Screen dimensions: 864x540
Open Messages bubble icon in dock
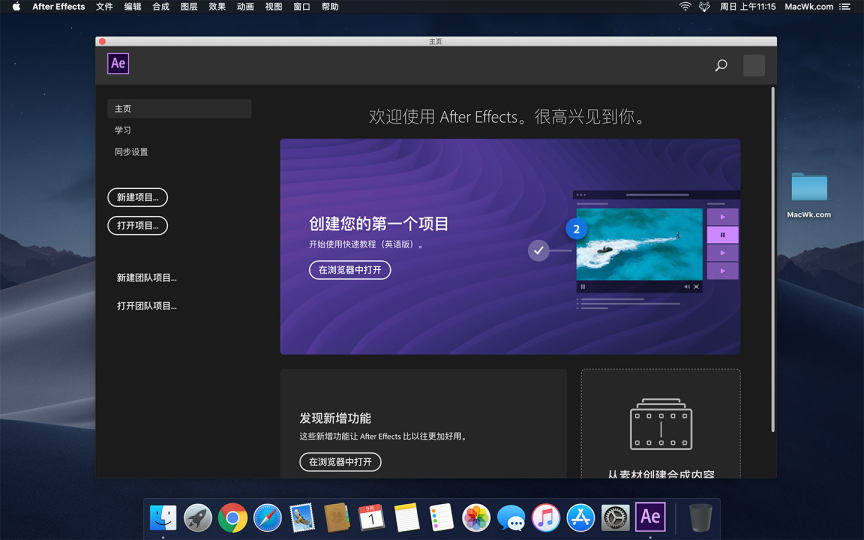pos(511,517)
